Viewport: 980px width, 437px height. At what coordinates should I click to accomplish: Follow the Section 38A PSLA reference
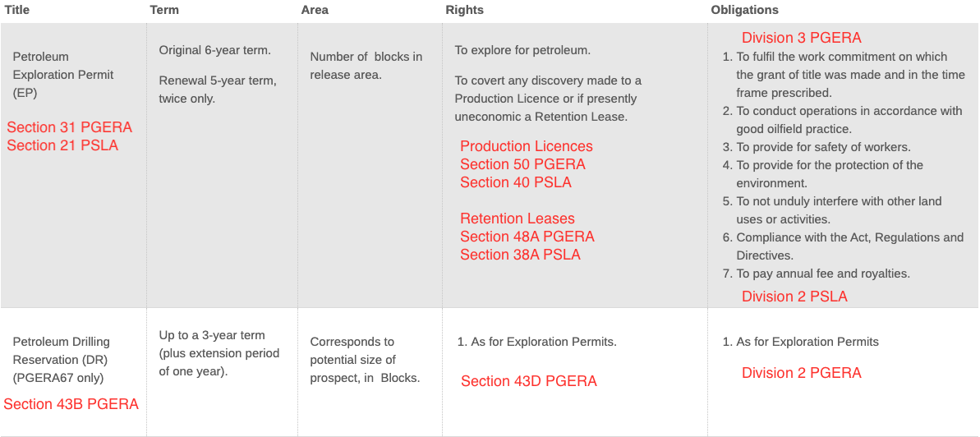(x=520, y=255)
